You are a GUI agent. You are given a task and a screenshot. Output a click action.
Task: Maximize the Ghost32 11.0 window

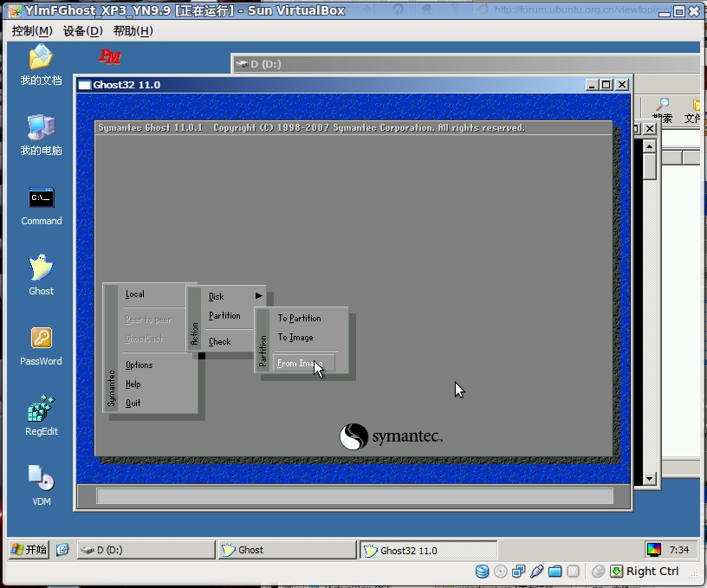point(606,85)
